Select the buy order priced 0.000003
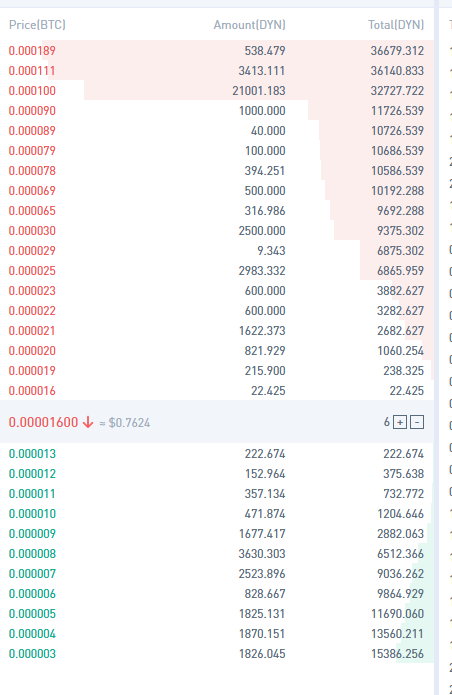The image size is (452, 695). (217, 654)
